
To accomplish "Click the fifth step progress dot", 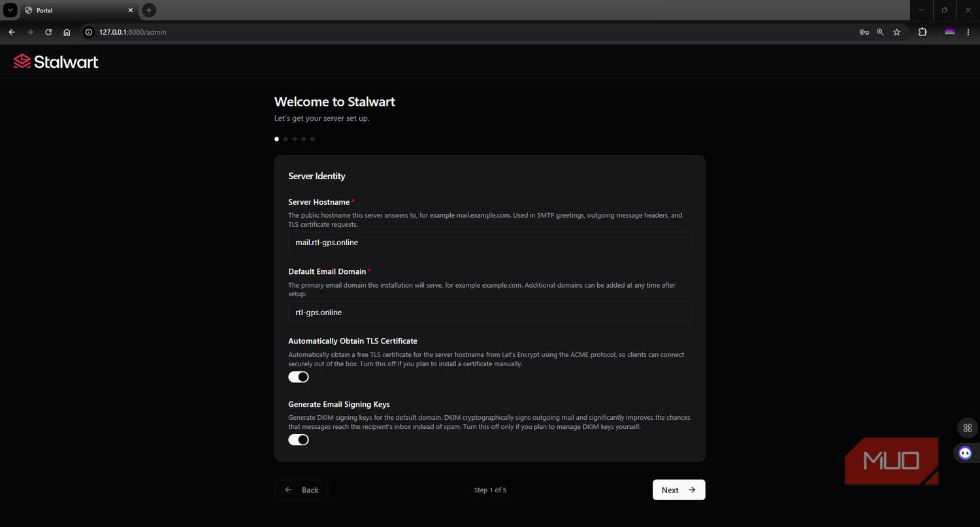I will tap(312, 139).
